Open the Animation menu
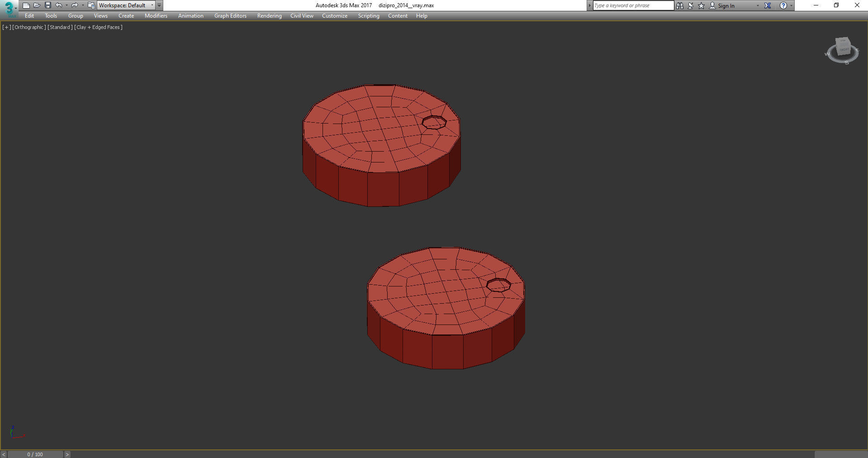The width and height of the screenshot is (868, 458). click(191, 16)
